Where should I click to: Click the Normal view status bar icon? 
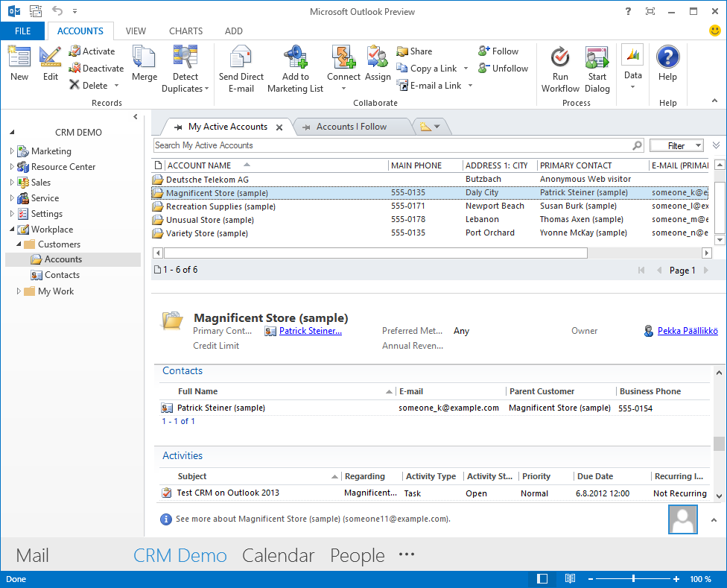point(542,579)
